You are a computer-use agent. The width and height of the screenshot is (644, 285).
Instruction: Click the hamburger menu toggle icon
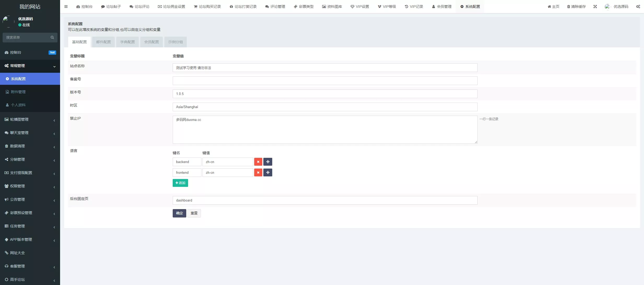tap(66, 7)
